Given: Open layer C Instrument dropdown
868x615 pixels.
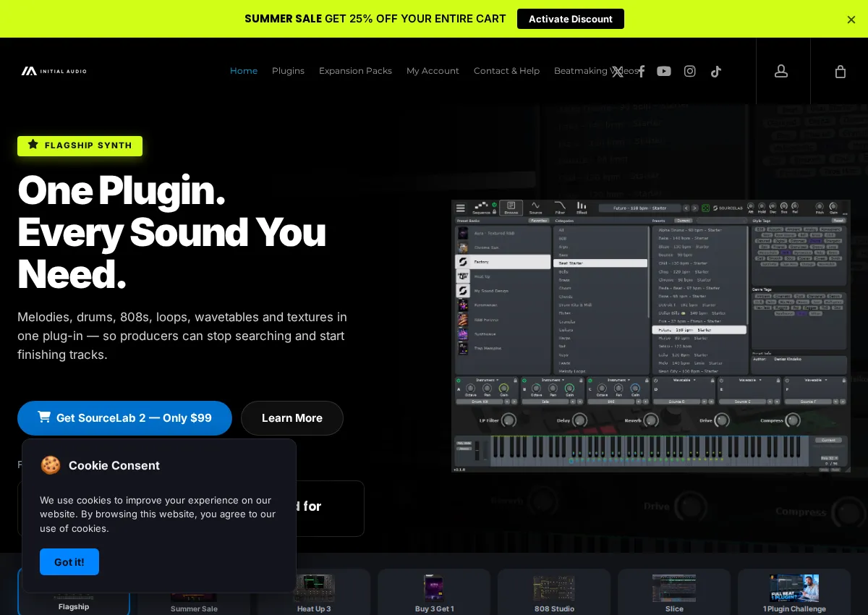Looking at the screenshot, I should click(x=619, y=380).
